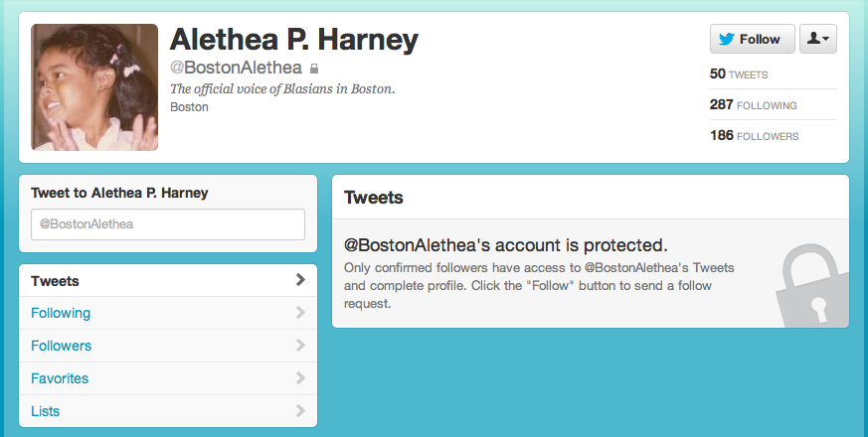This screenshot has width=868, height=437.
Task: View the 287 Following count
Action: click(753, 104)
